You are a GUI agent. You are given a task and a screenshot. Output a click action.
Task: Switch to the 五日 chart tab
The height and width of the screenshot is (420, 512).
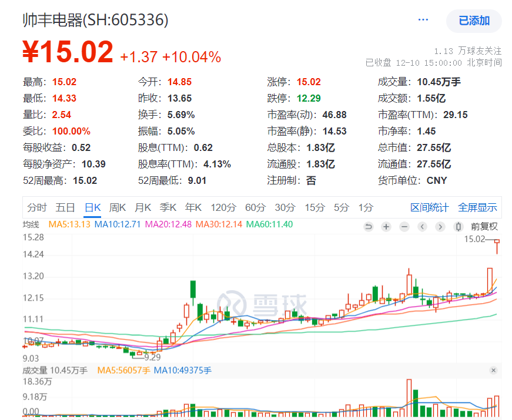coord(65,207)
